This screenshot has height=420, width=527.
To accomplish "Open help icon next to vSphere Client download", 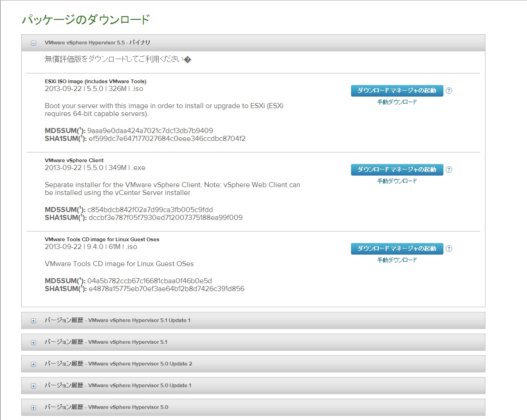I will coord(448,170).
